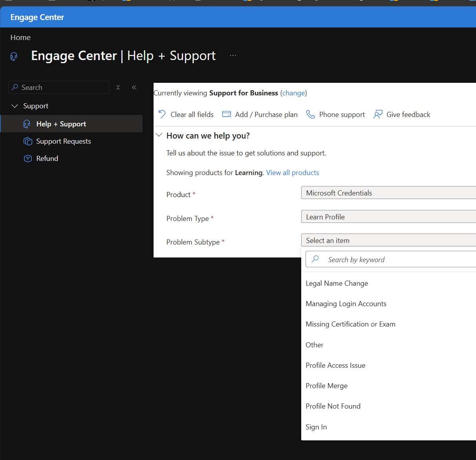Focus the Search by keyword field

(391, 259)
